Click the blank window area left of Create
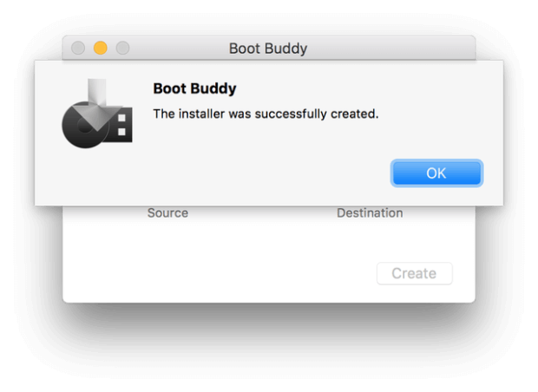 pyautogui.click(x=260, y=273)
